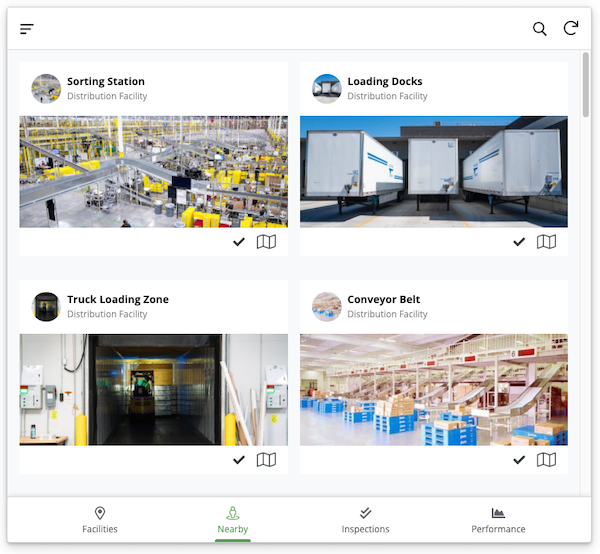Click the search magnifier icon

point(540,29)
